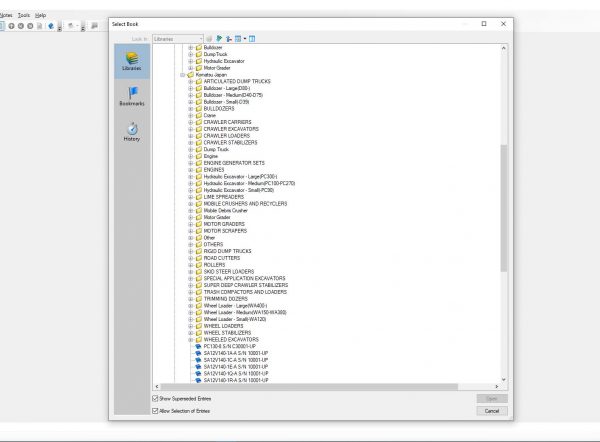Click folder icon of MOTOR SCRAPERS
The height and width of the screenshot is (442, 600).
[x=199, y=231]
